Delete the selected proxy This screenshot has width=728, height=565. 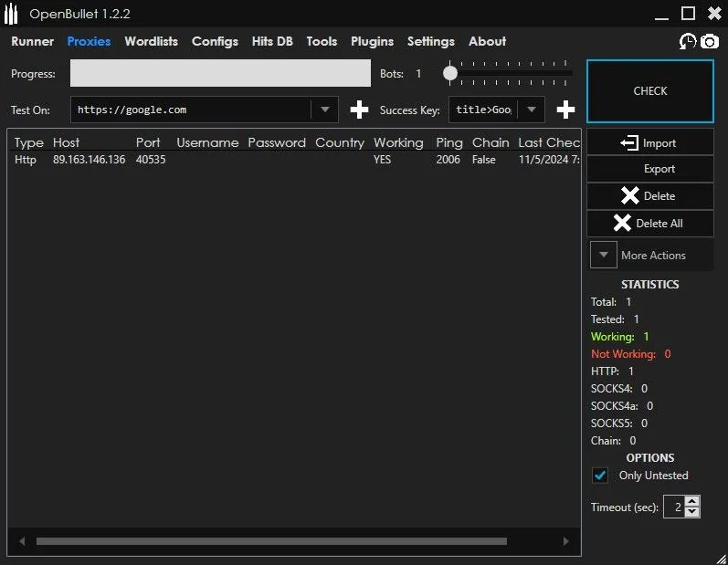tap(650, 195)
